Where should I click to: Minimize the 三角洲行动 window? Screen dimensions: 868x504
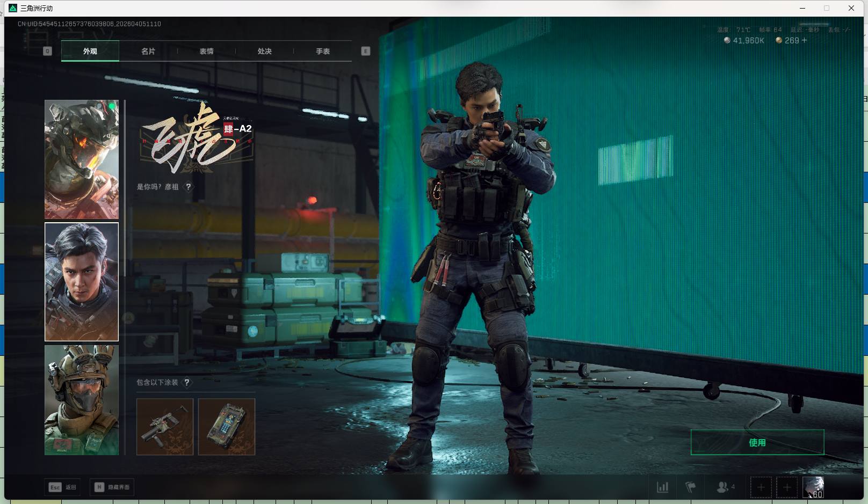(x=803, y=8)
